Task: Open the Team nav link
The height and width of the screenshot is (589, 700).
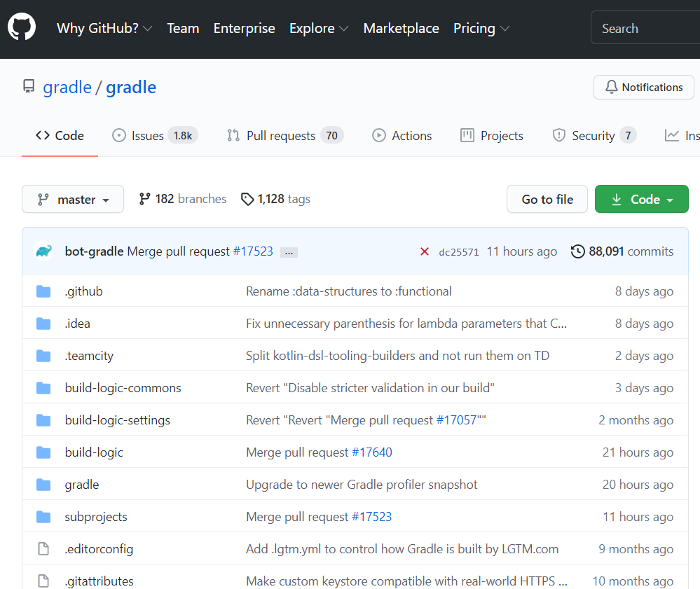Action: tap(183, 28)
